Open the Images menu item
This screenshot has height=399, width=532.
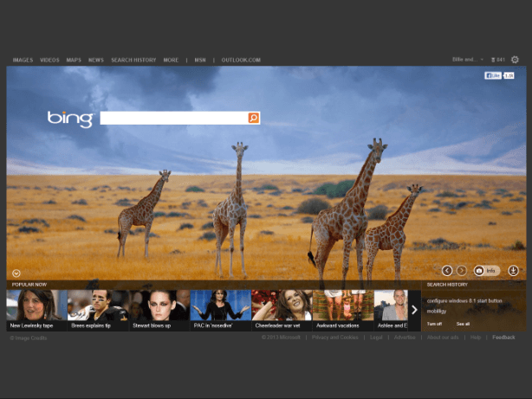pyautogui.click(x=23, y=60)
